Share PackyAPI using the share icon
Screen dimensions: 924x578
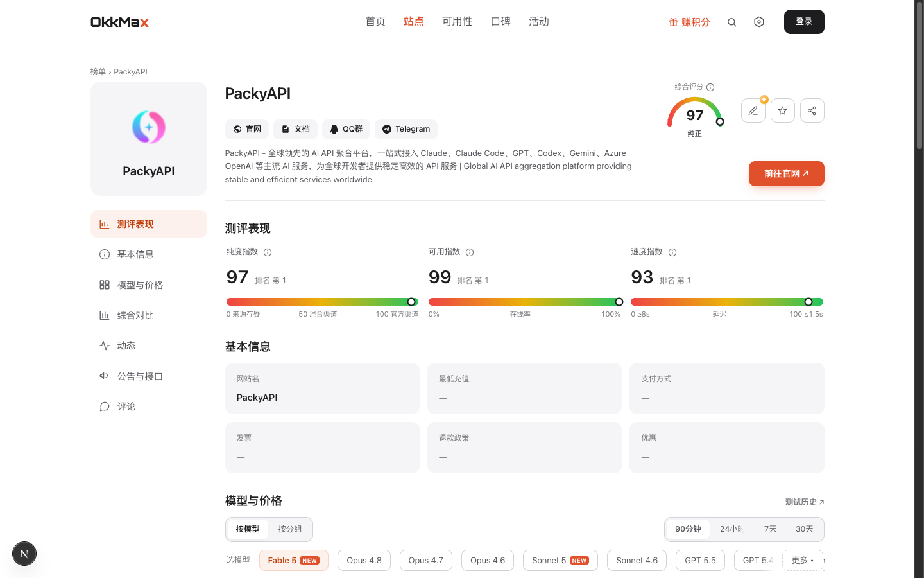812,110
